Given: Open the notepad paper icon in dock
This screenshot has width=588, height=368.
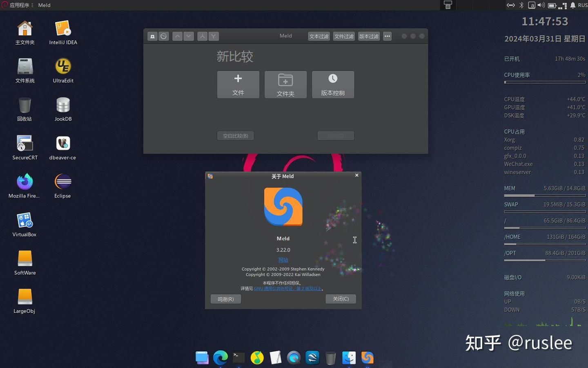Looking at the screenshot, I should point(276,357).
